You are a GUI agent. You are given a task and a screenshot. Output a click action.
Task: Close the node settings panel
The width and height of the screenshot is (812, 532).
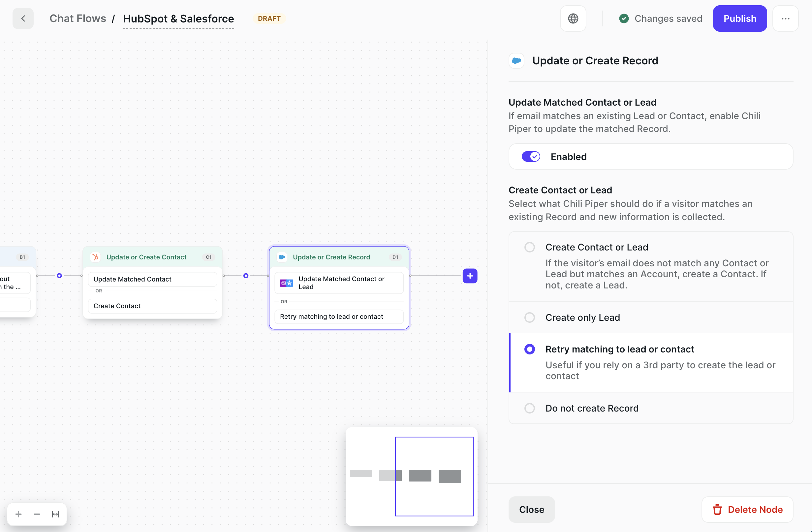point(532,510)
